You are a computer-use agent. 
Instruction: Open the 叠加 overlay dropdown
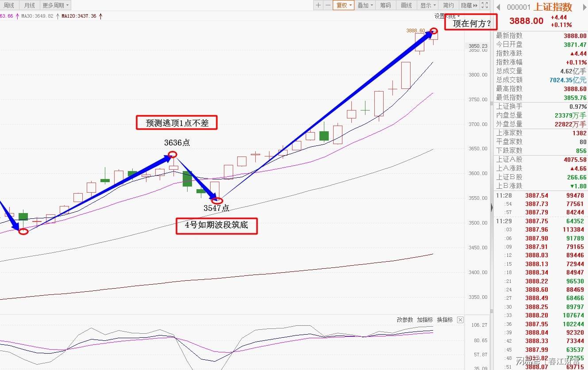365,5
